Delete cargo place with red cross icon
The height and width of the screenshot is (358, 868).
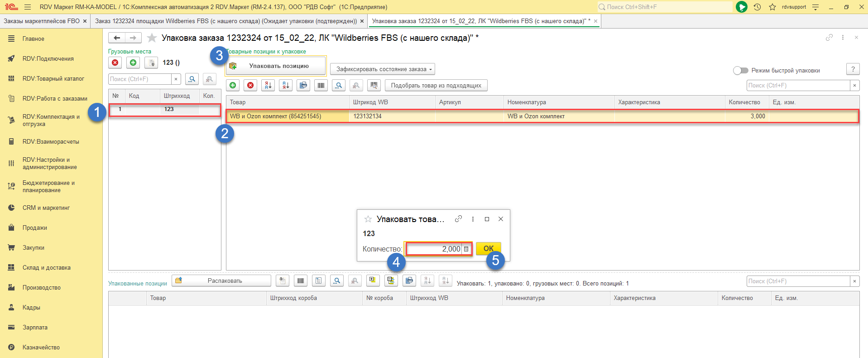click(115, 63)
